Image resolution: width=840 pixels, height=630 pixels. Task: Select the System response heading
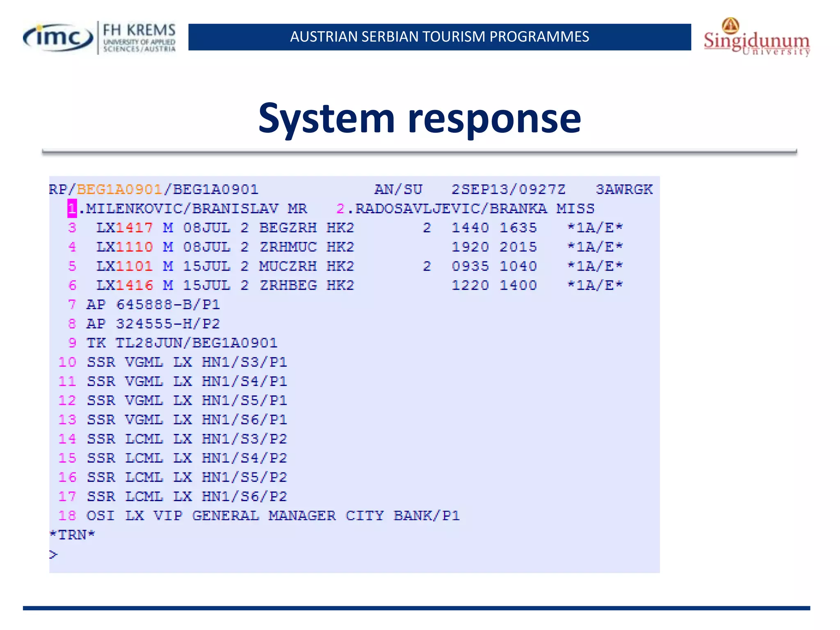420,118
